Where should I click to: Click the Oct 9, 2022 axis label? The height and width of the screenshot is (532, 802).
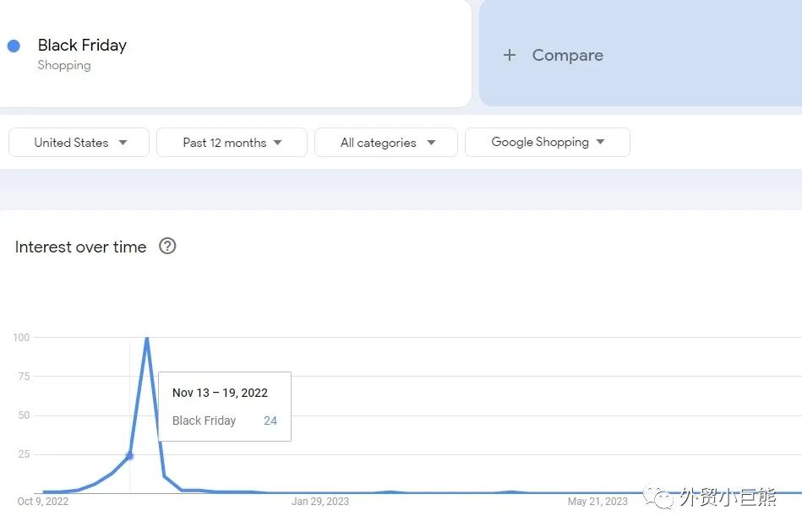coord(43,502)
